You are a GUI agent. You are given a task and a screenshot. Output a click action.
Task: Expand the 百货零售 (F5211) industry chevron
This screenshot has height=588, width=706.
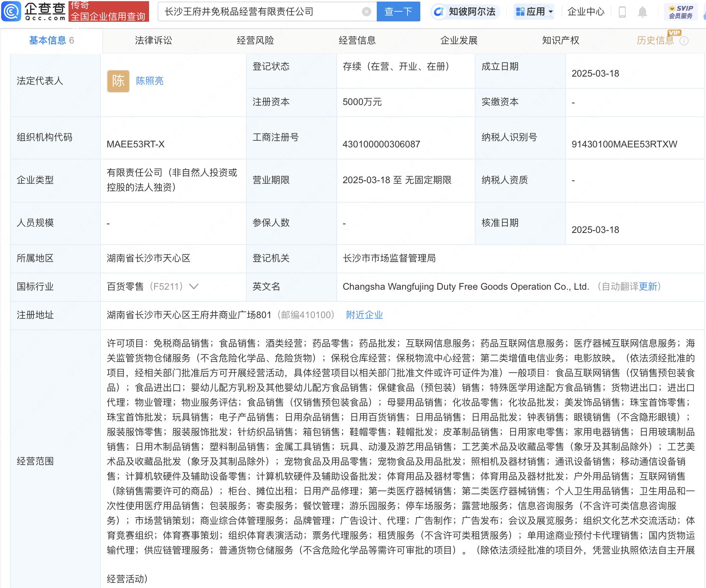(x=194, y=287)
